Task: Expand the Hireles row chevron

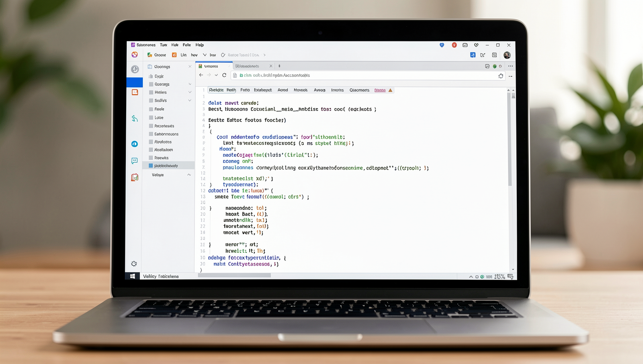Action: click(190, 92)
